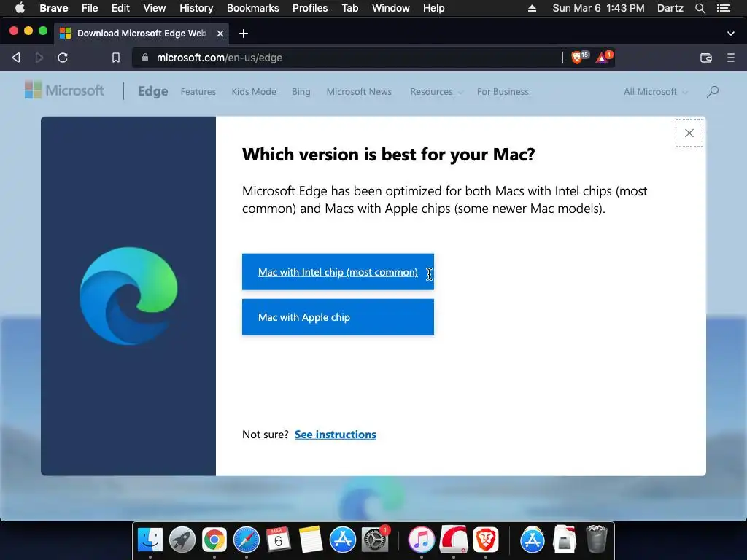Expand the tab search chevron
The height and width of the screenshot is (560, 747).
(731, 34)
